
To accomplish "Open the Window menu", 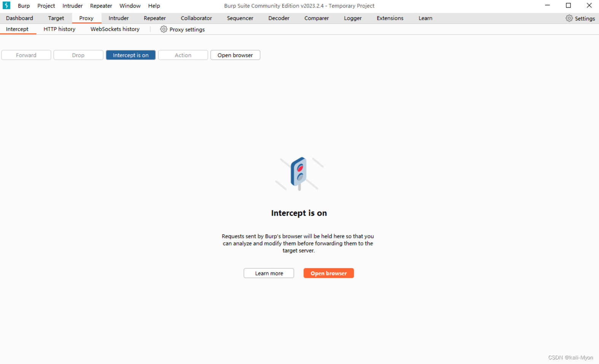I will pos(130,6).
